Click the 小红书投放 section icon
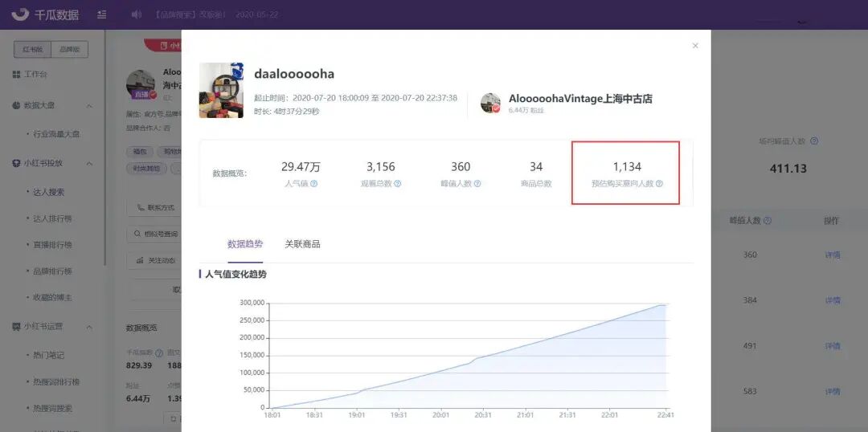This screenshot has width=868, height=432. [x=17, y=163]
